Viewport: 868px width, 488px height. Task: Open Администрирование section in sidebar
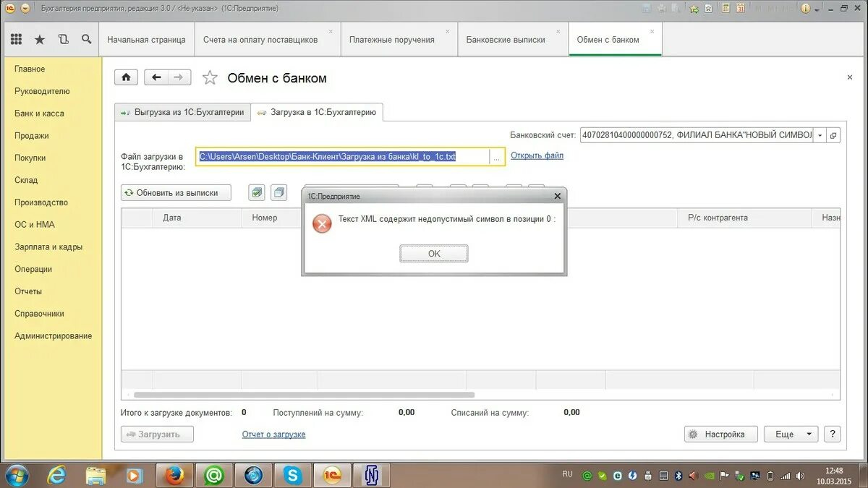click(x=54, y=335)
